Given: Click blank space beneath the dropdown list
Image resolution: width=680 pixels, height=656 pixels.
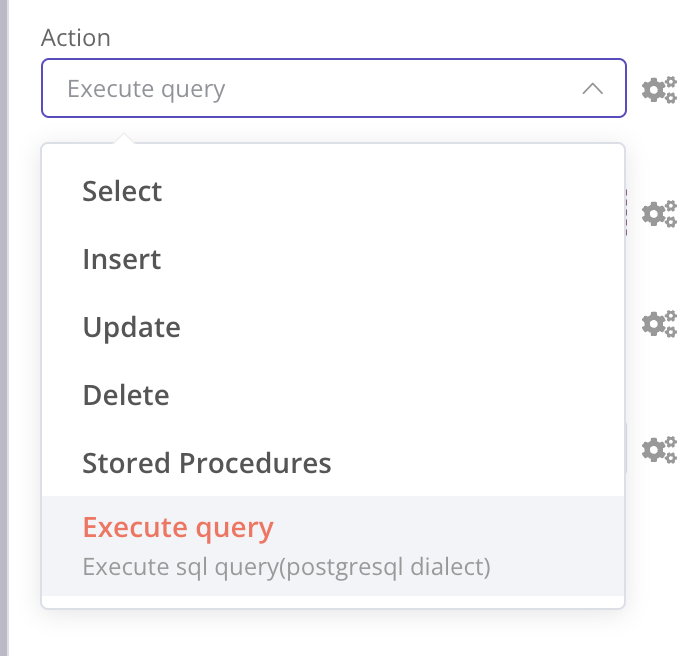Looking at the screenshot, I should point(332,632).
